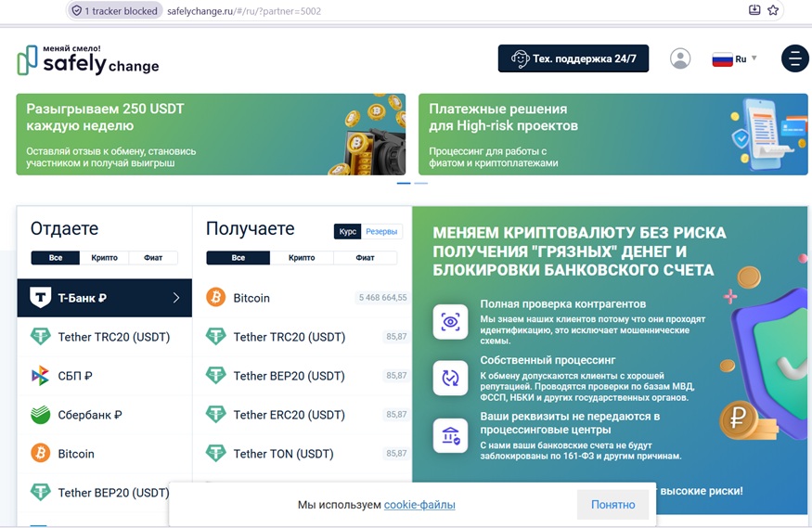The image size is (812, 528).
Task: Click the own processing sync icon
Action: tap(450, 378)
